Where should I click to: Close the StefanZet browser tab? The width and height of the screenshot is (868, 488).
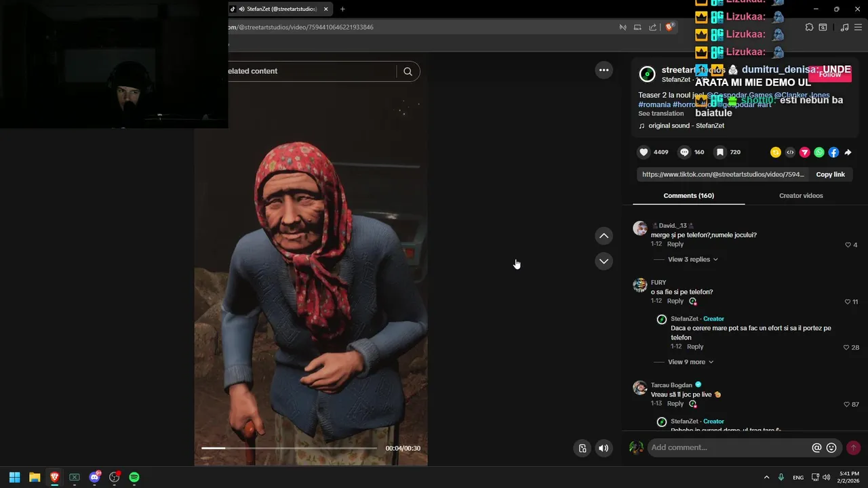pyautogui.click(x=325, y=9)
